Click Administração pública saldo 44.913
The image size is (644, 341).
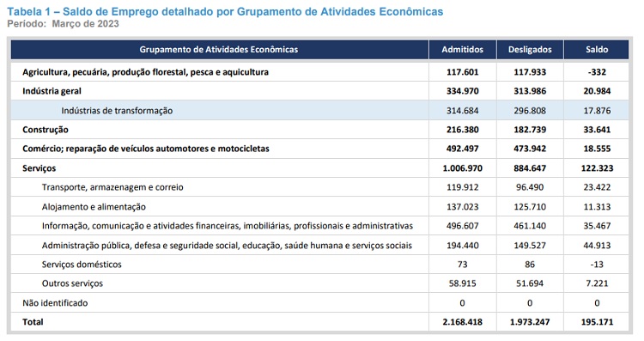pos(597,246)
